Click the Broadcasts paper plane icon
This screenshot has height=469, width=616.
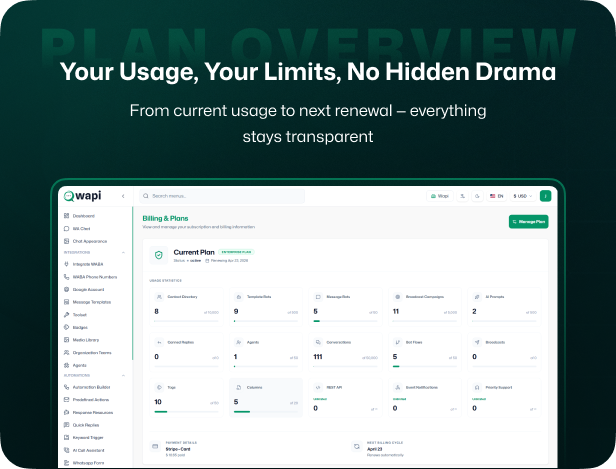coord(477,343)
